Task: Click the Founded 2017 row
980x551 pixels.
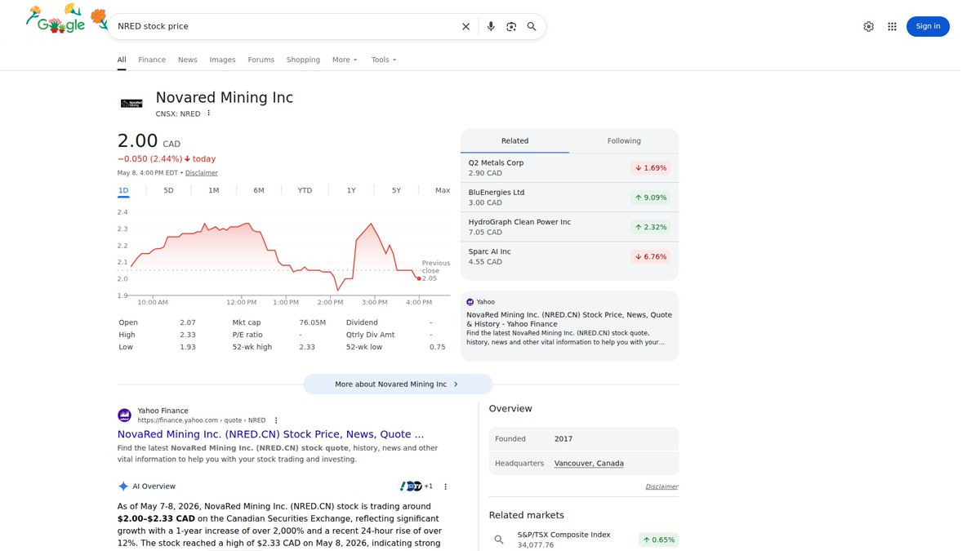Action: click(584, 438)
